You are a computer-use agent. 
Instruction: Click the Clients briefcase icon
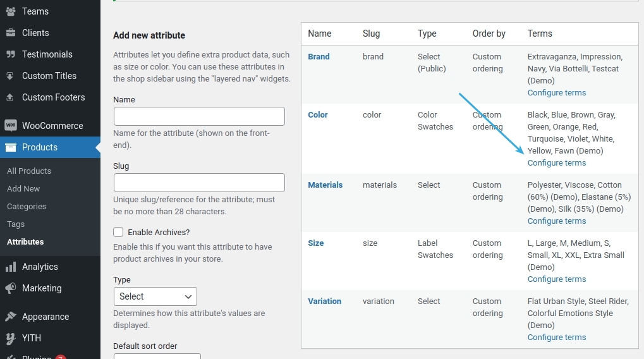pyautogui.click(x=10, y=33)
